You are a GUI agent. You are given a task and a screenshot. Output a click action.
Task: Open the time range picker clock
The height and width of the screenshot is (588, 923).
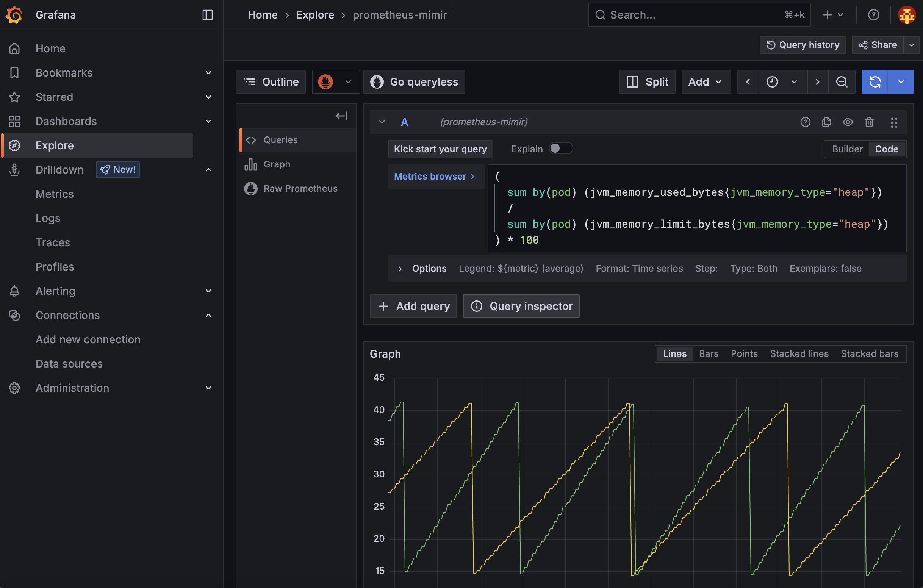783,81
